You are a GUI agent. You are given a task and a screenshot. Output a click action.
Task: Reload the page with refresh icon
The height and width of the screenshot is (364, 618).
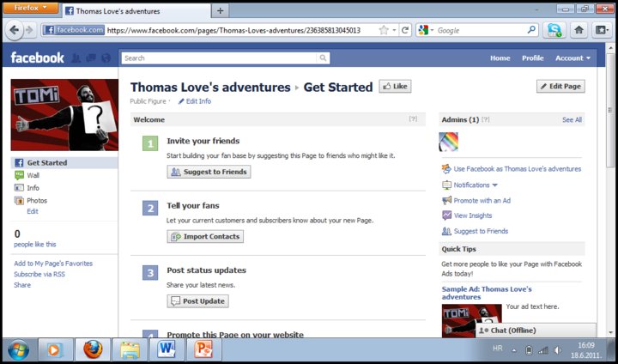coord(405,30)
